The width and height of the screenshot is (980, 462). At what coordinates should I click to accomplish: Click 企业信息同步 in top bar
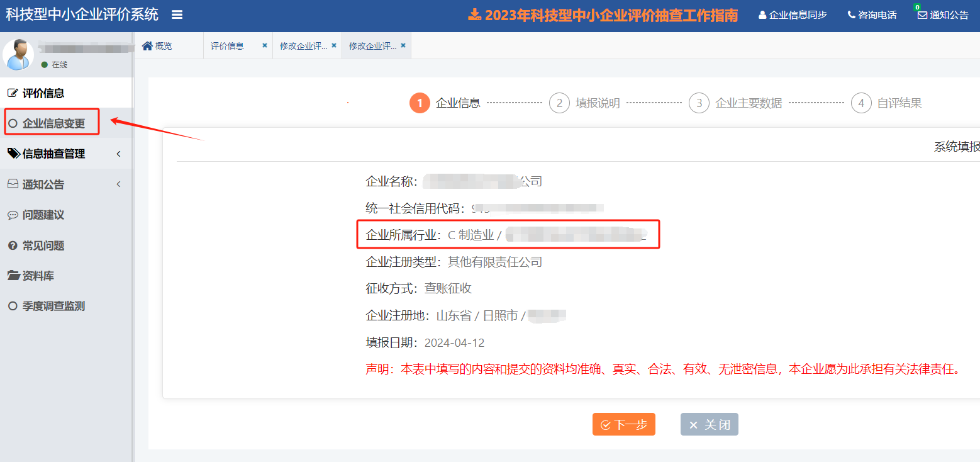(793, 15)
